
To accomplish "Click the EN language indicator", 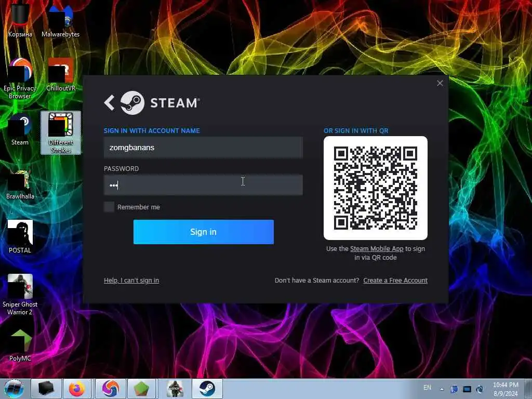I will coord(427,388).
